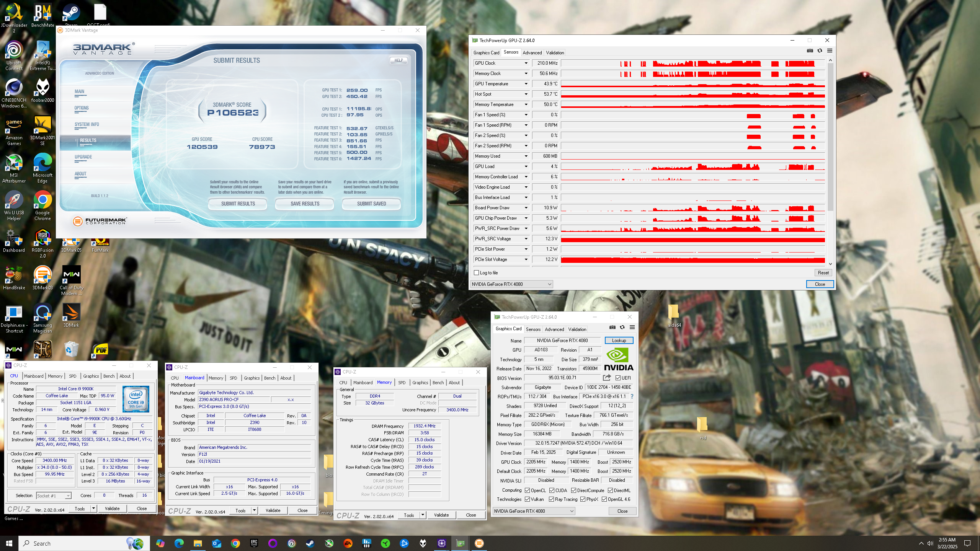Toggle the DirectCompute checkbox
980x551 pixels.
(x=573, y=491)
